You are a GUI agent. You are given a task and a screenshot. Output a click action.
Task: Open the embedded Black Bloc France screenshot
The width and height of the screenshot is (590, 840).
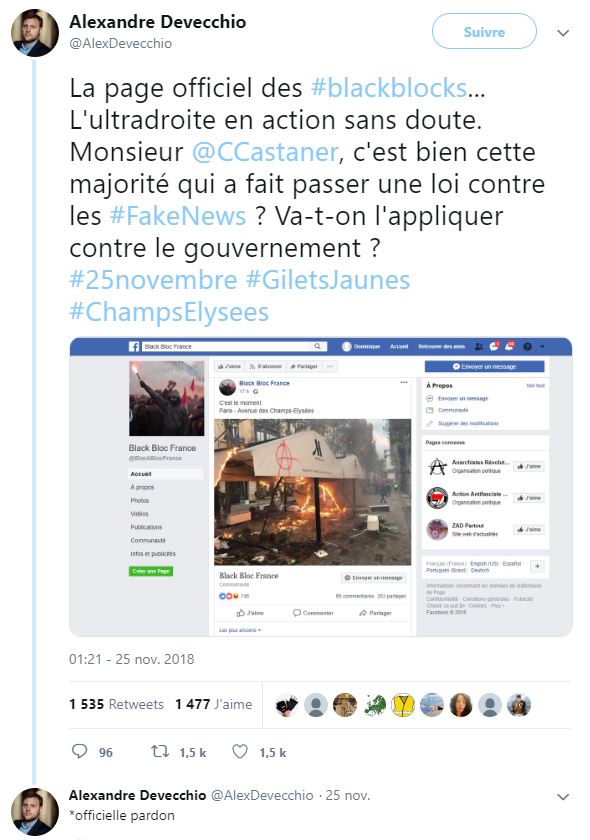tap(321, 486)
